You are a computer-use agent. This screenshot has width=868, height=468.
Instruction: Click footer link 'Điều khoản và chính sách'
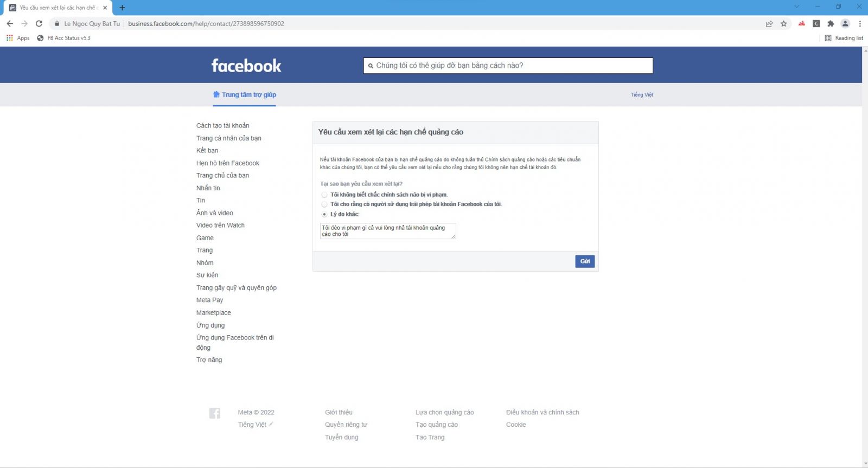pyautogui.click(x=542, y=413)
